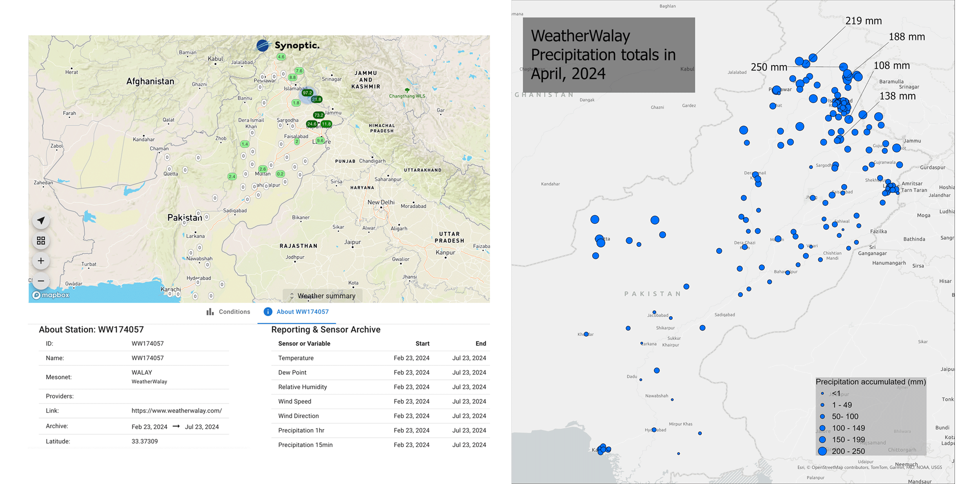This screenshot has height=484, width=980.
Task: Select the 24.6 station marker
Action: coord(312,124)
